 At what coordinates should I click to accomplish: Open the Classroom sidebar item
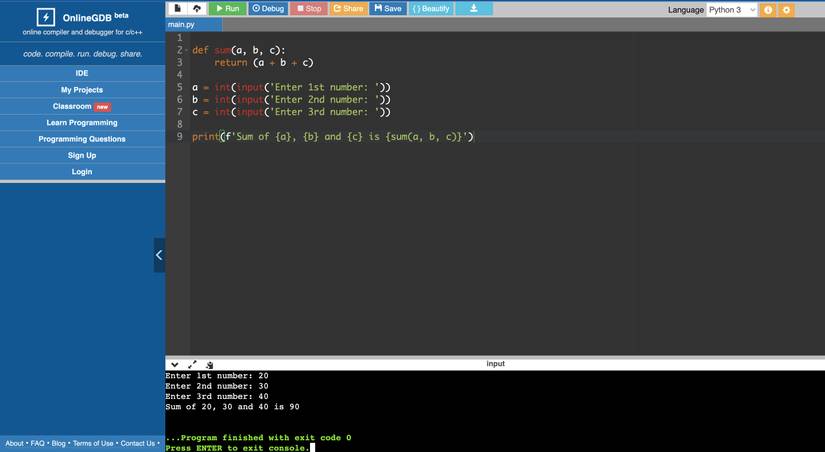82,106
